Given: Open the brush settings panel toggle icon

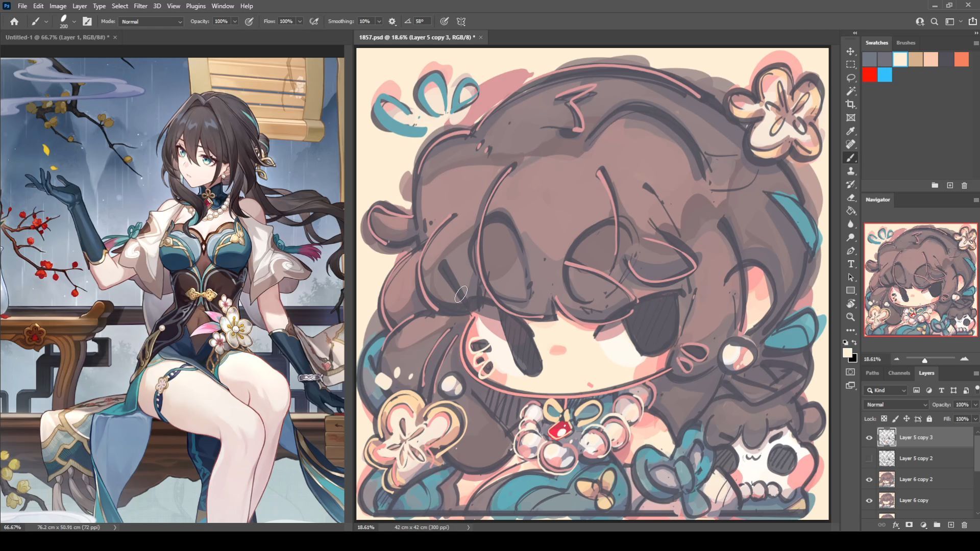Looking at the screenshot, I should click(x=87, y=21).
